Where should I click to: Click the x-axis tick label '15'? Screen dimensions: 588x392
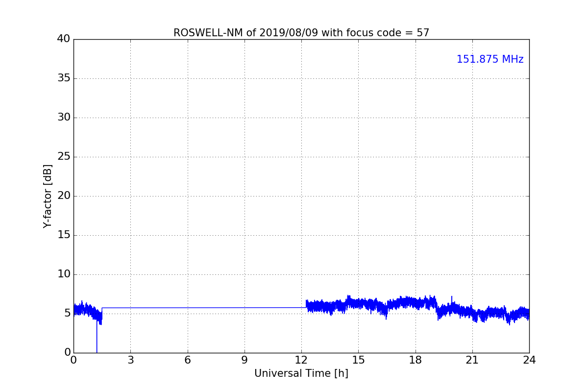358,360
